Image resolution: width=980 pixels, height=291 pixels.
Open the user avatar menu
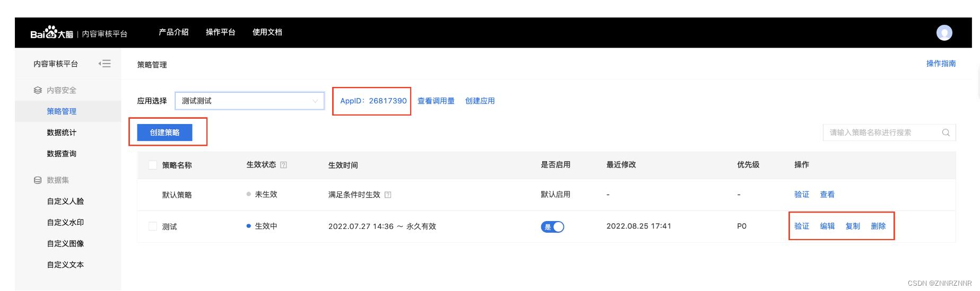(944, 33)
